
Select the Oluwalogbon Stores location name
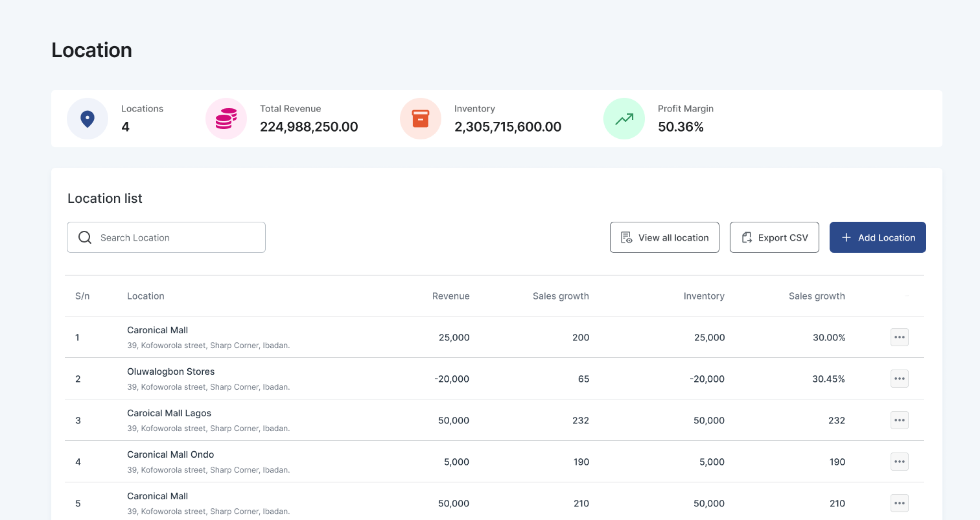pos(170,371)
